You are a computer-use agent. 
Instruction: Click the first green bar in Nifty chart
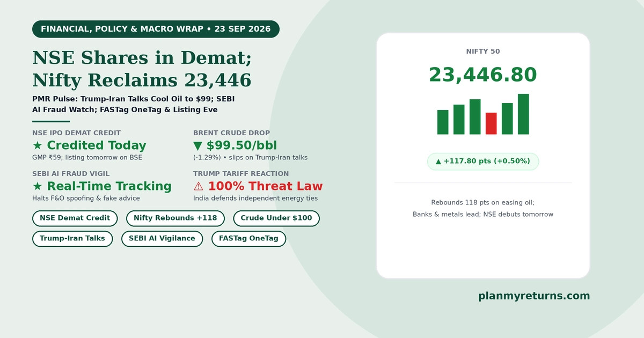point(443,122)
